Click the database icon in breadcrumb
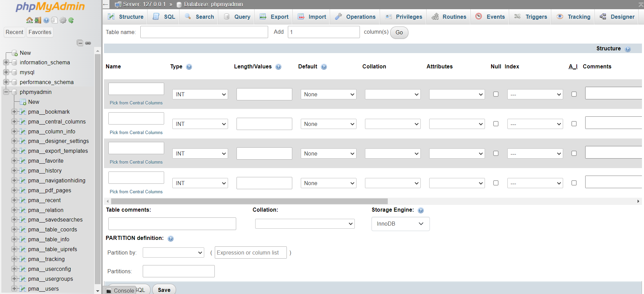 coord(179,4)
